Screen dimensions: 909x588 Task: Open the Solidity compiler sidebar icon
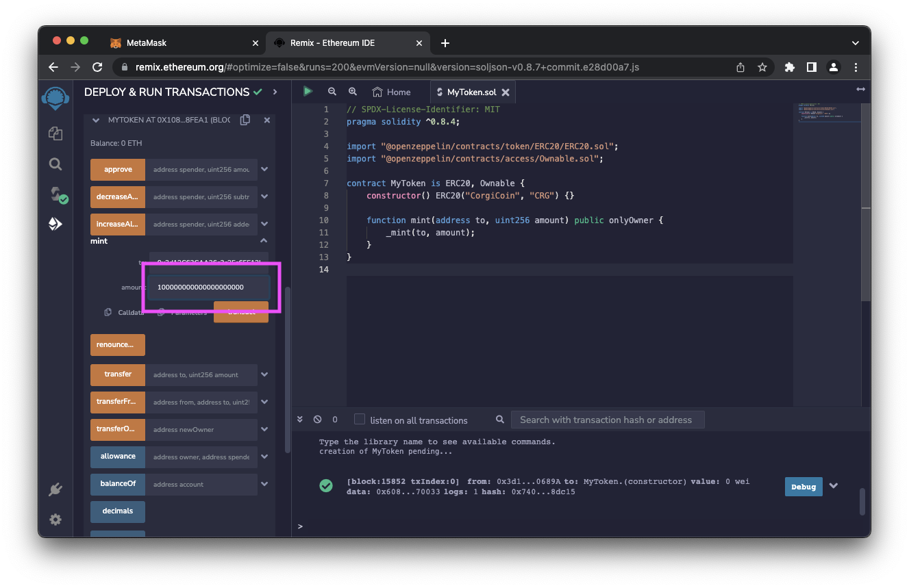click(x=58, y=194)
